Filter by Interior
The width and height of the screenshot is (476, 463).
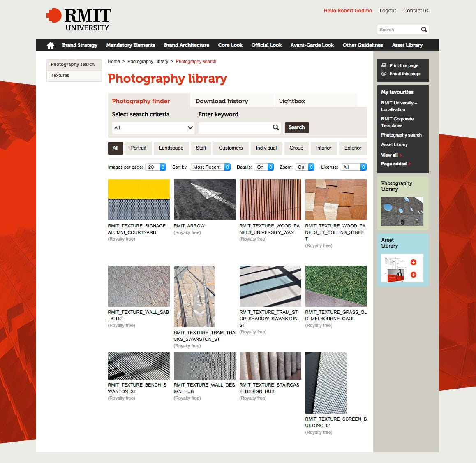coord(323,148)
